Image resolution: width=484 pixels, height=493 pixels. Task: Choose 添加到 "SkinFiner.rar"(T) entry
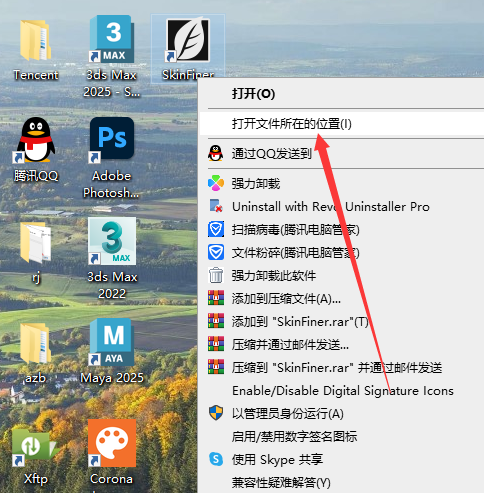(x=342, y=322)
